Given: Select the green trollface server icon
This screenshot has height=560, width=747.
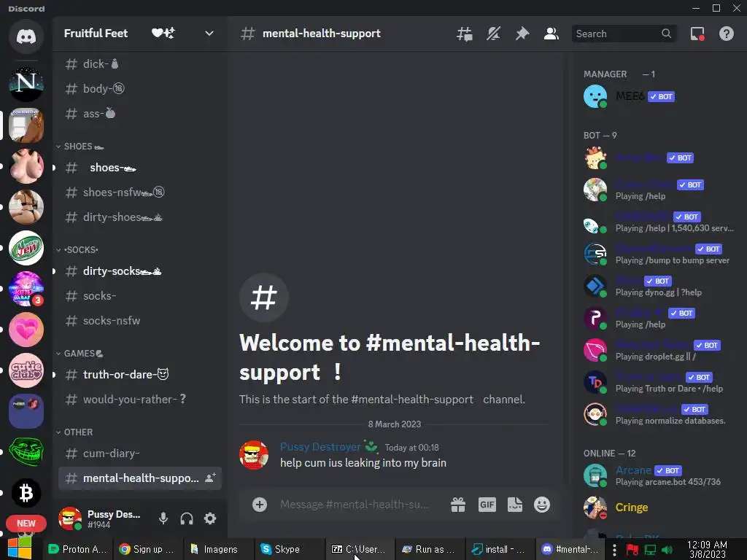Looking at the screenshot, I should [x=26, y=452].
